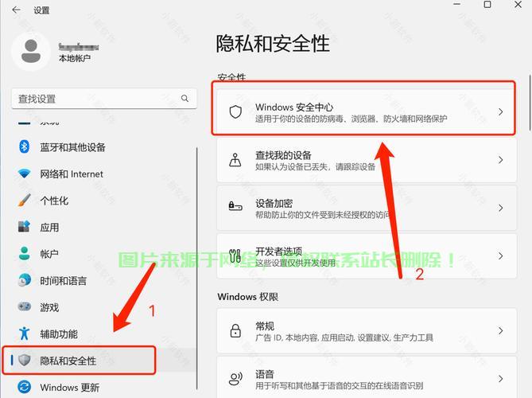The image size is (532, 398).
Task: Click the person icon beside 帐户
Action: point(24,253)
